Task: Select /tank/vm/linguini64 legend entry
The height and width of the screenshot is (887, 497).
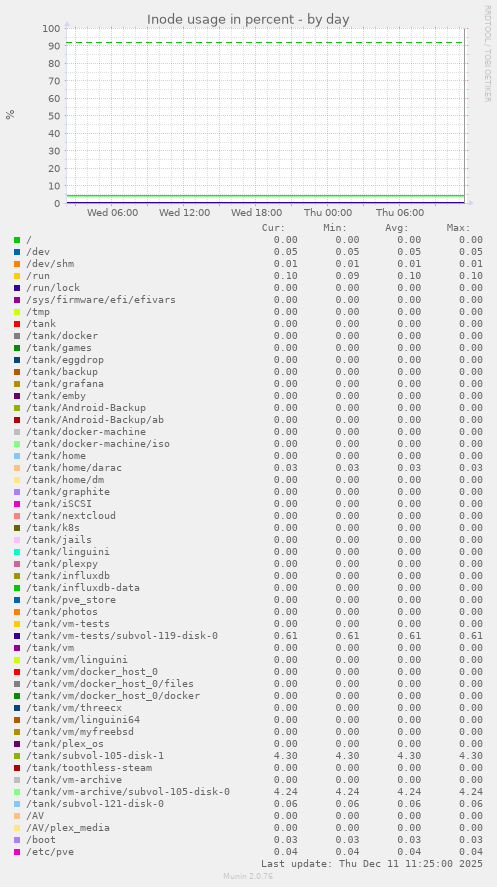Action: tap(83, 720)
